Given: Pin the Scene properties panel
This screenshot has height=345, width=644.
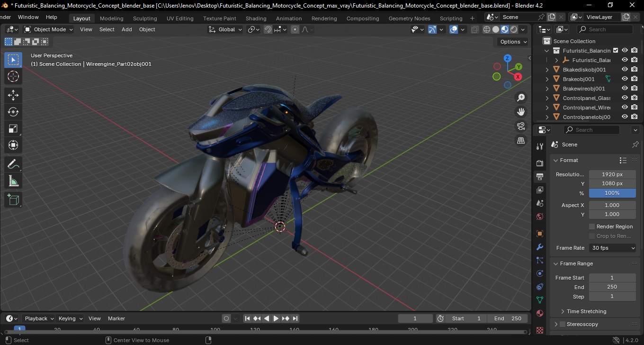Looking at the screenshot, I should click(635, 145).
